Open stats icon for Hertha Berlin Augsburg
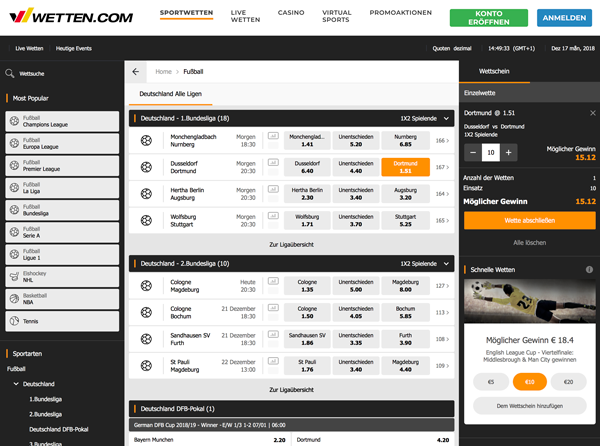The image size is (600, 446). [273, 189]
